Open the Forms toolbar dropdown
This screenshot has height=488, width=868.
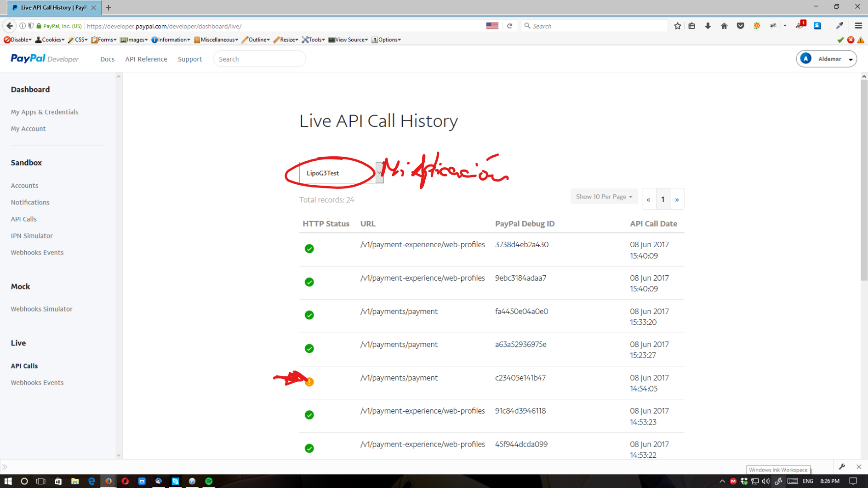(x=104, y=40)
